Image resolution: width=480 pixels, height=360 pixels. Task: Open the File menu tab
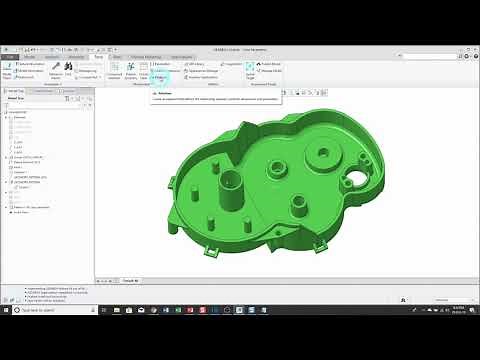click(x=10, y=57)
